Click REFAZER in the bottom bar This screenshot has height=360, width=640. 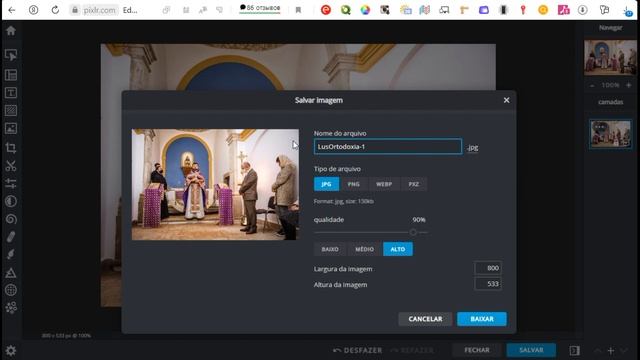(411, 350)
